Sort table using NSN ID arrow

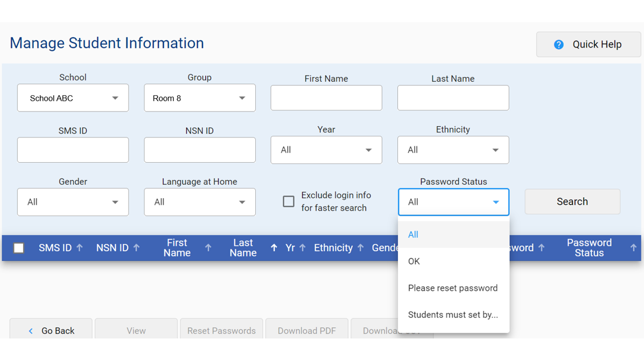point(137,247)
